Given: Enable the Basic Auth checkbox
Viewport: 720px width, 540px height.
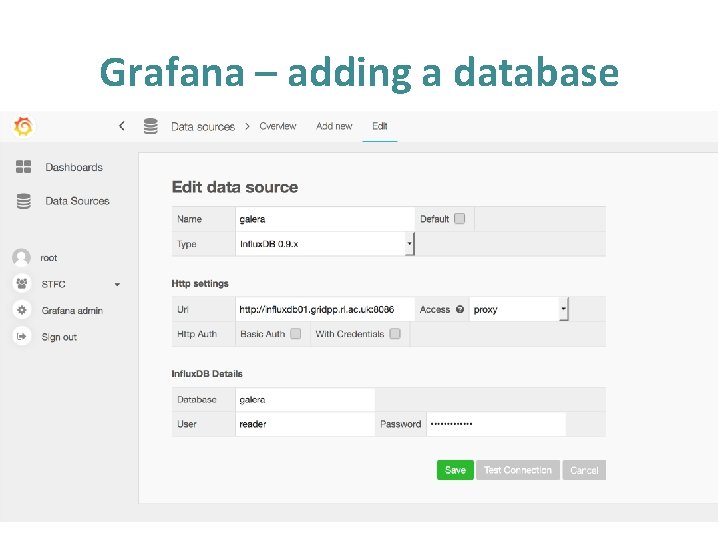Looking at the screenshot, I should [x=296, y=333].
